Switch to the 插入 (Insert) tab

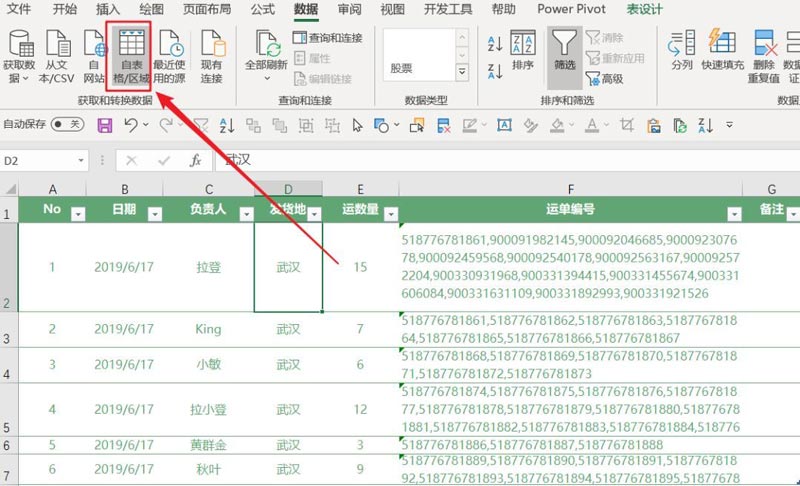pyautogui.click(x=108, y=9)
